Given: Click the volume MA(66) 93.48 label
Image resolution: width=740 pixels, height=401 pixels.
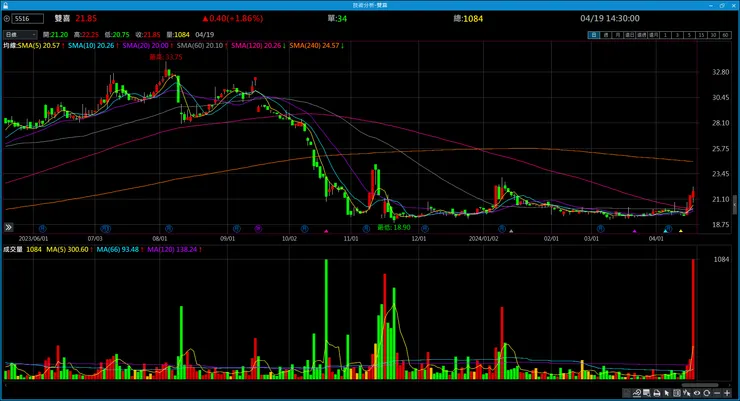Looking at the screenshot, I should point(118,249).
